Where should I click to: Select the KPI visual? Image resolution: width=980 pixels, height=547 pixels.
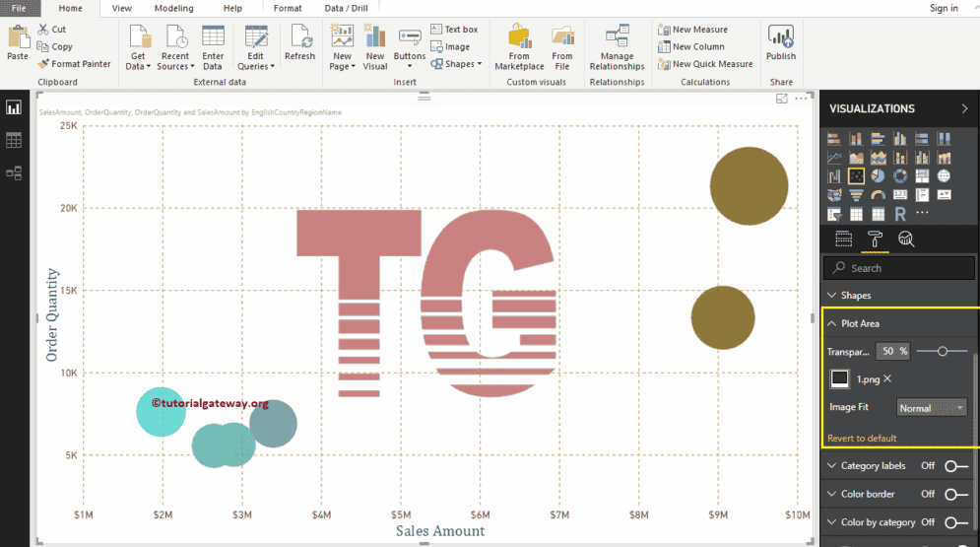point(944,195)
